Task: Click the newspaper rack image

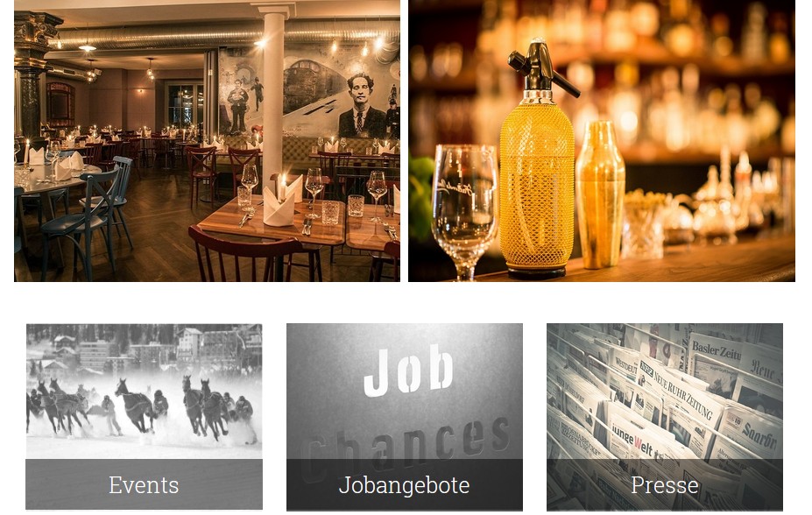Action: pos(665,392)
